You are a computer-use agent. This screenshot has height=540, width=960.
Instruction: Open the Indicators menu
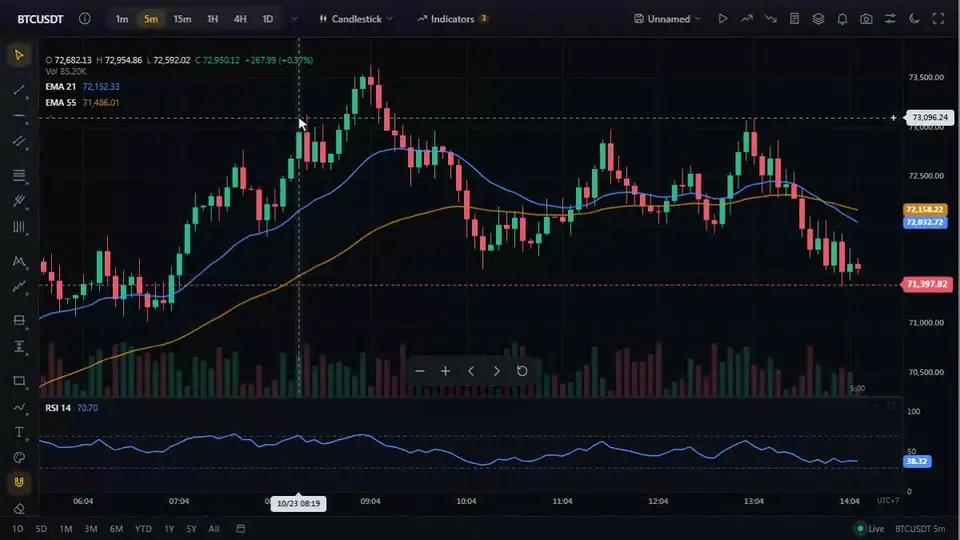(x=452, y=19)
